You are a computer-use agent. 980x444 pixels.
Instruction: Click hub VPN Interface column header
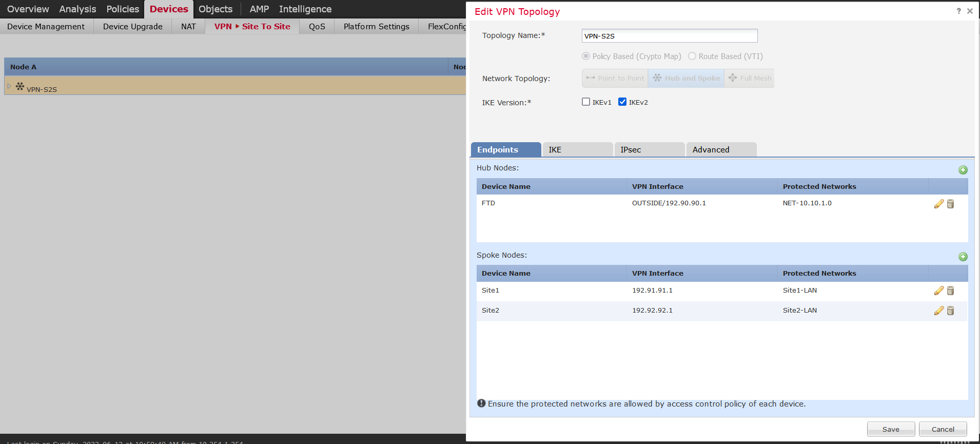pos(702,186)
